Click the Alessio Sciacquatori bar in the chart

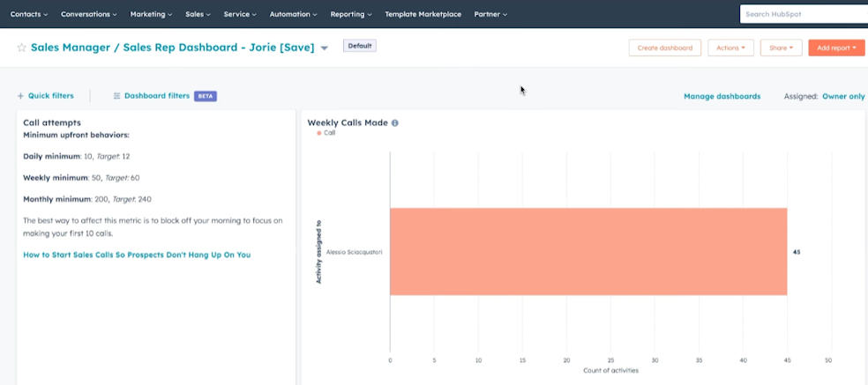coord(588,252)
